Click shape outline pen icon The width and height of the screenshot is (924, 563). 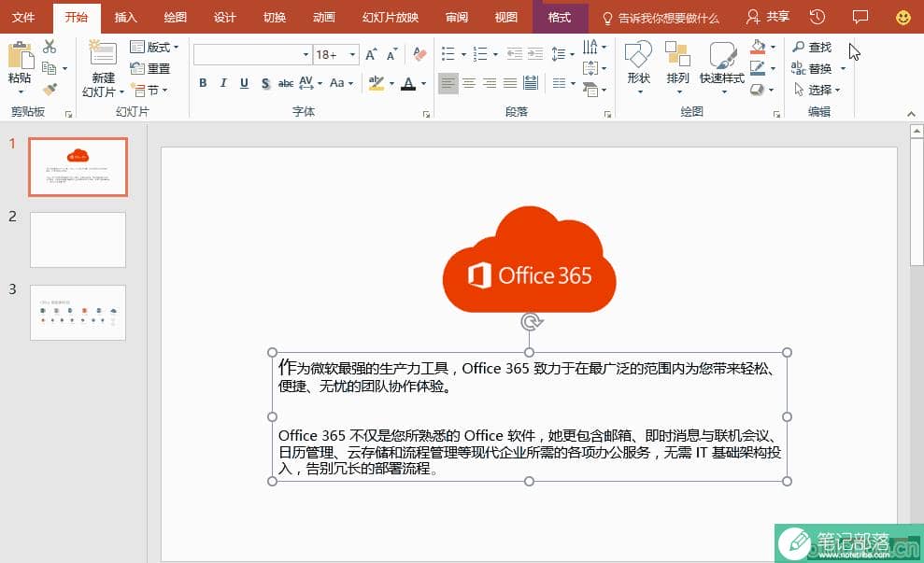(759, 68)
